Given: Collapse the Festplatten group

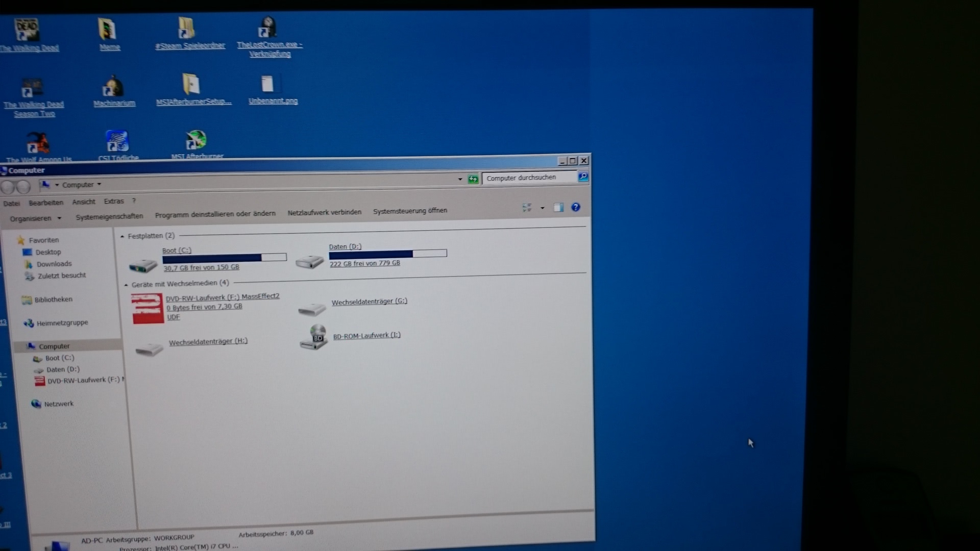Looking at the screenshot, I should [122, 236].
